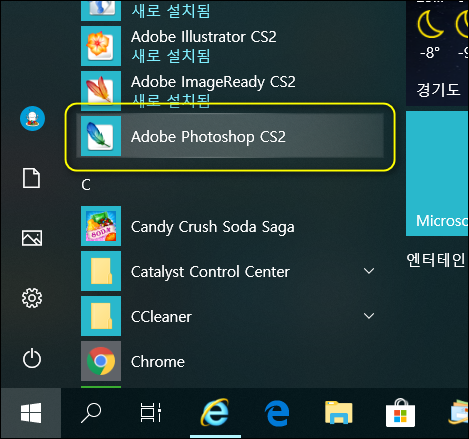
Task: Click the 엔터테인 tile group heading
Action: [x=436, y=260]
